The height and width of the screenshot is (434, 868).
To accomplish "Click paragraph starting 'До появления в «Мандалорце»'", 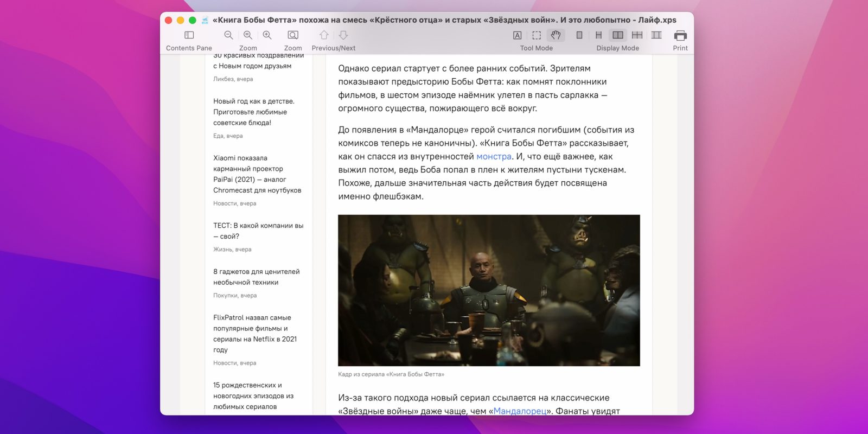I will click(x=486, y=163).
